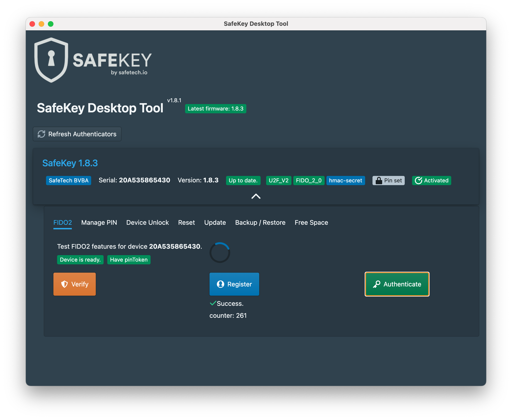512x420 pixels.
Task: Click the Authenticate button
Action: coord(397,284)
